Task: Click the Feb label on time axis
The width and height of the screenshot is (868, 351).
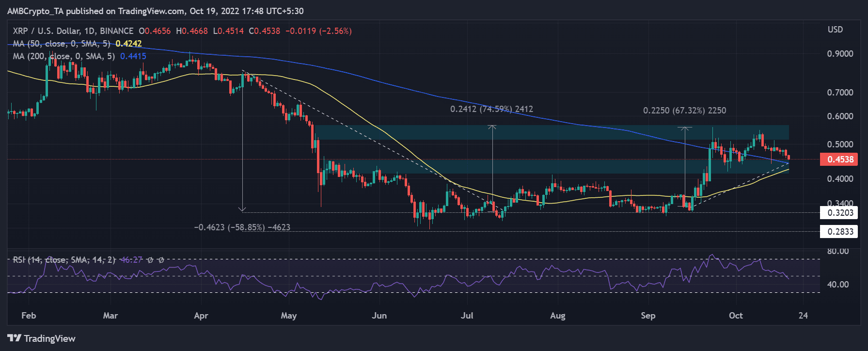Action: click(x=29, y=316)
